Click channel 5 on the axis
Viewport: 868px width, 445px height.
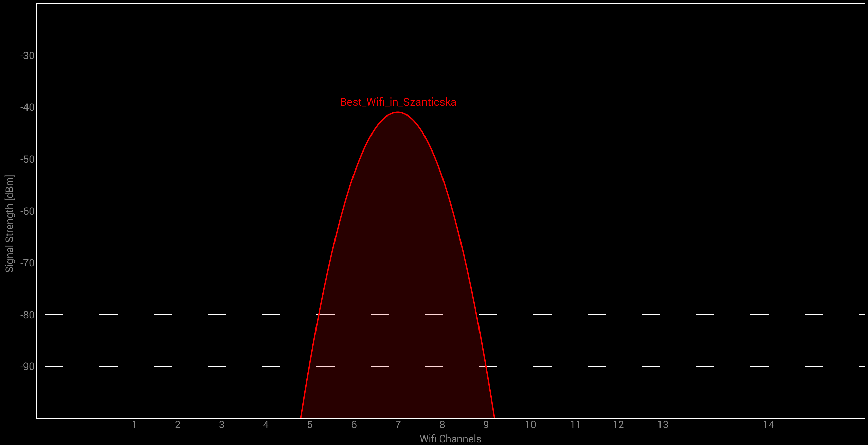310,425
